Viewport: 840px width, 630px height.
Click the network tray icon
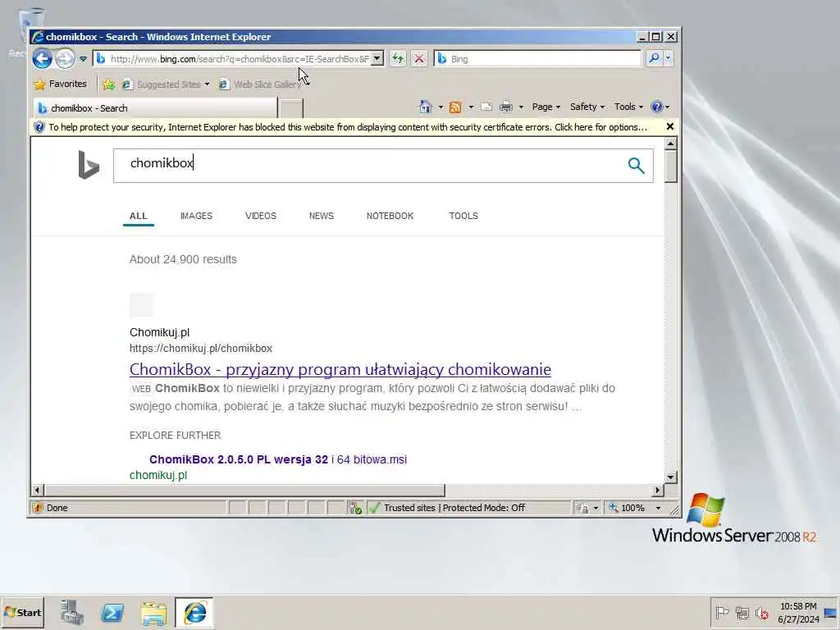pyautogui.click(x=742, y=612)
